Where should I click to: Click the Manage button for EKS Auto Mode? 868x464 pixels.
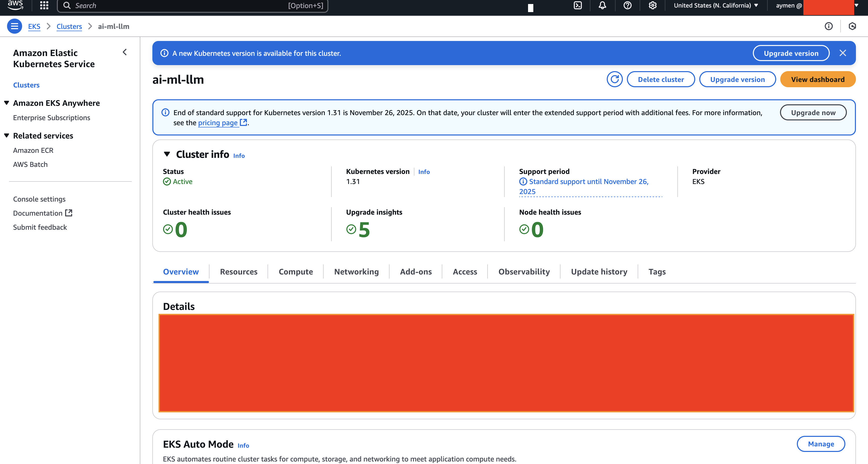(821, 444)
